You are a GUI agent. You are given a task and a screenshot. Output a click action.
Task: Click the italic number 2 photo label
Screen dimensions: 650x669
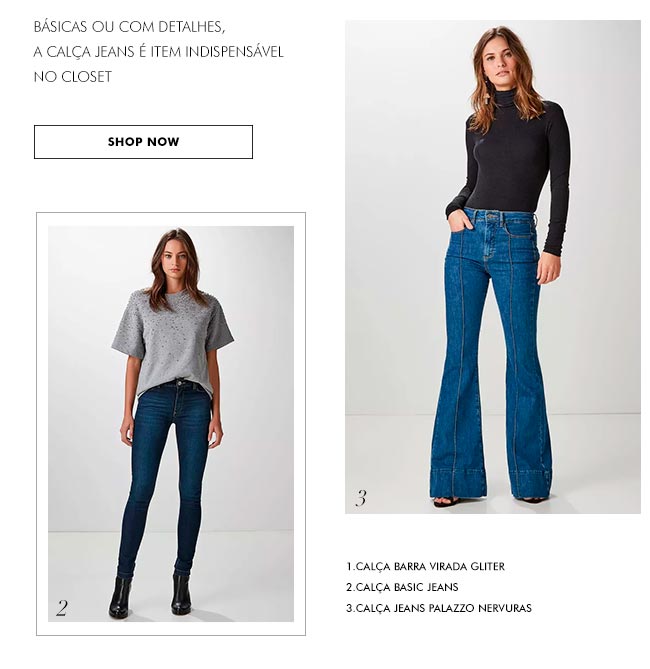61,608
